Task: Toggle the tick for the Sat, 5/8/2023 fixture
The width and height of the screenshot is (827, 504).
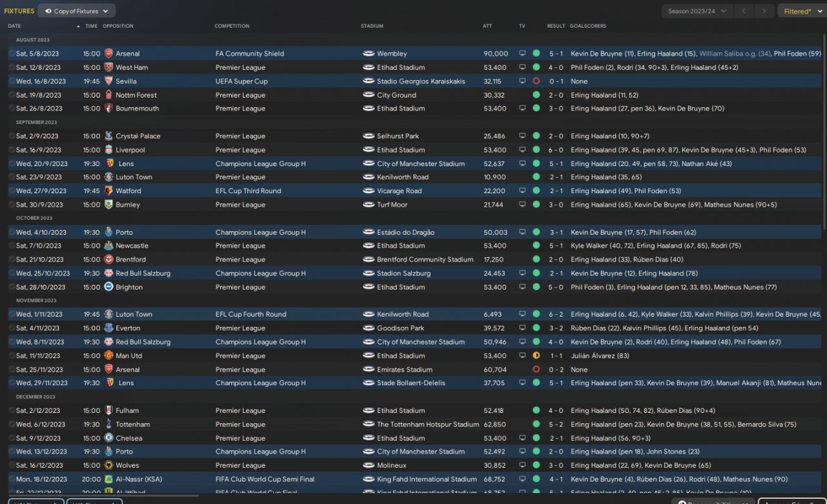Action: 12,54
